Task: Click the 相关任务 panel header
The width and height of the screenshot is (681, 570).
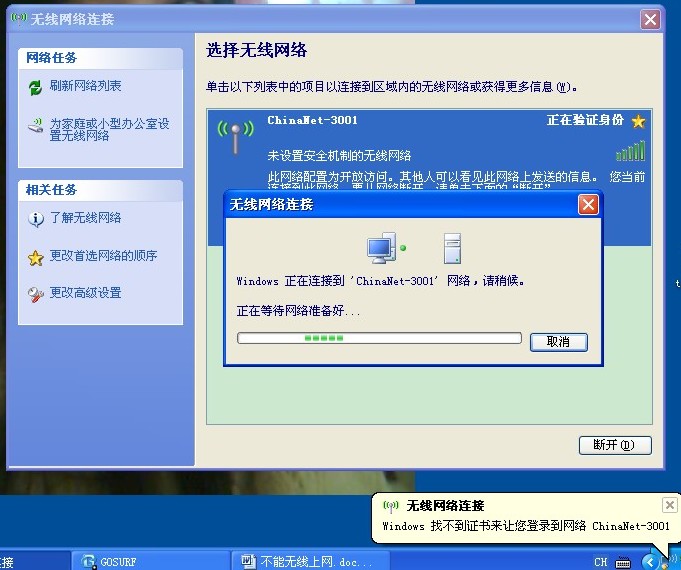Action: pyautogui.click(x=100, y=190)
